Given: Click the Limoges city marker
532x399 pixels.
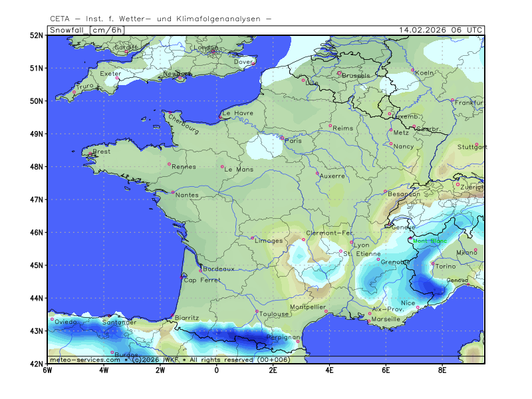Looking at the screenshot, I should click(252, 237).
